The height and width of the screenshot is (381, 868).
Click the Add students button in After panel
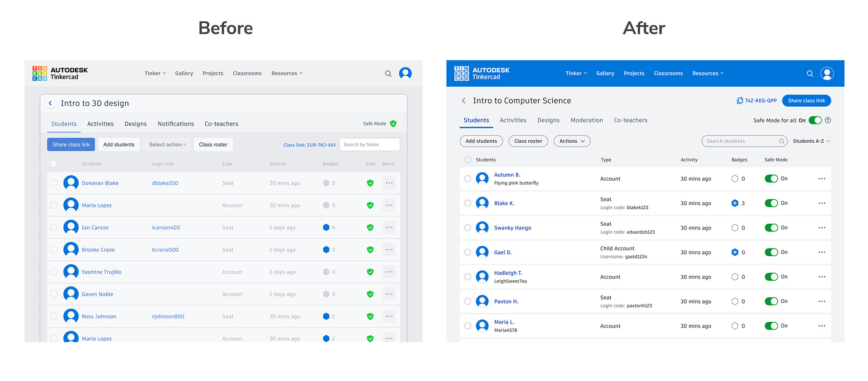pos(481,141)
